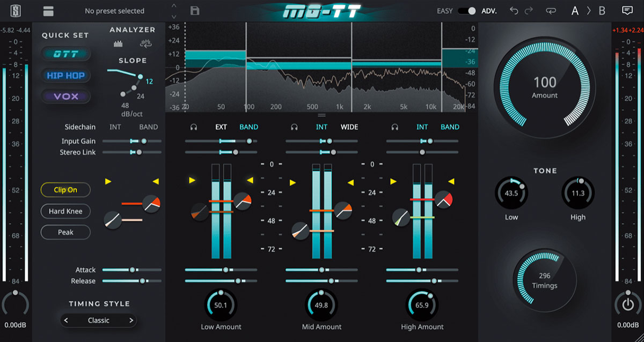Click global right yellow arrow marker
The height and width of the screenshot is (342, 644).
tap(156, 182)
